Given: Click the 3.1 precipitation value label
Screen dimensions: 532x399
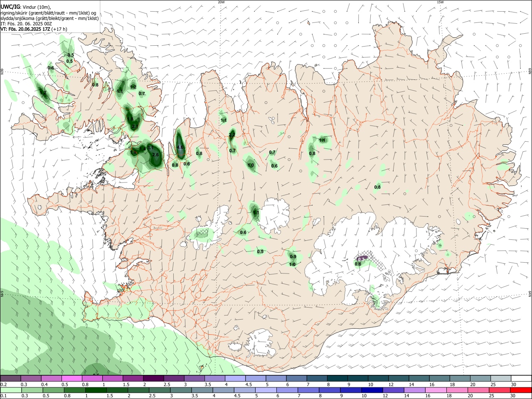Looking at the screenshot, I should coord(150,148).
